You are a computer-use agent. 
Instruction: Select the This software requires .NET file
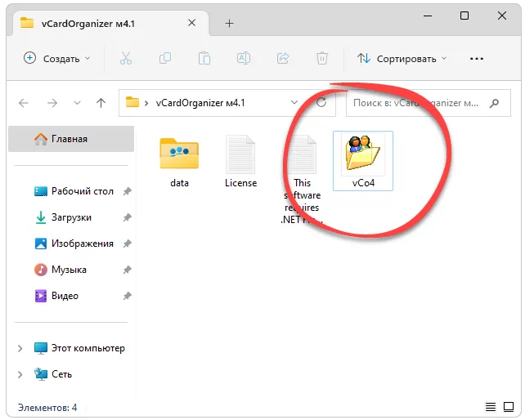(x=302, y=179)
